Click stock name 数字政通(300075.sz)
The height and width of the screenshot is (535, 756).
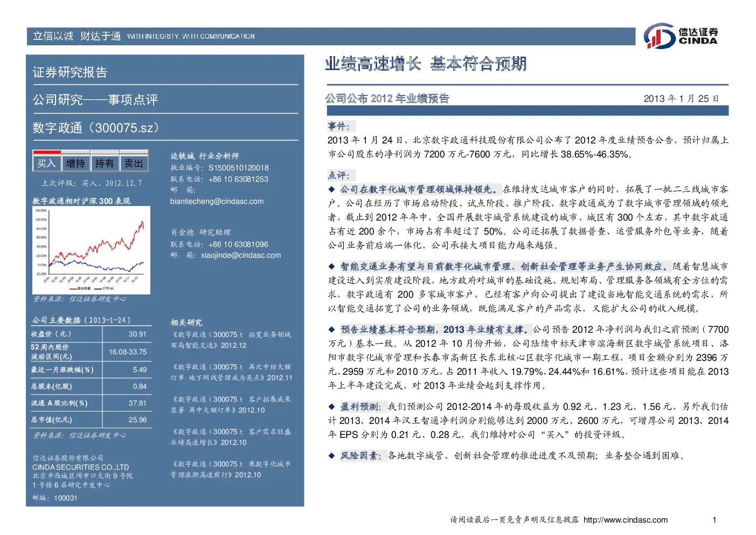click(x=98, y=128)
